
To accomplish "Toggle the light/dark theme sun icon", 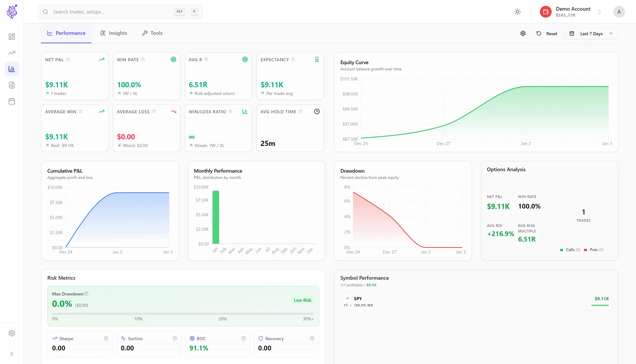I will 517,12.
